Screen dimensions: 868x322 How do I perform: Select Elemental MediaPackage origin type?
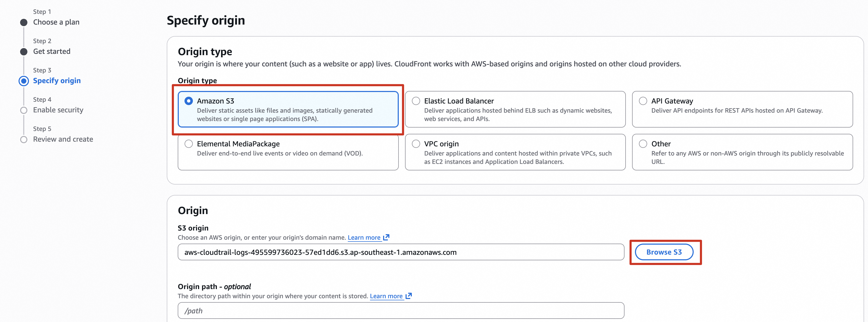coord(189,144)
